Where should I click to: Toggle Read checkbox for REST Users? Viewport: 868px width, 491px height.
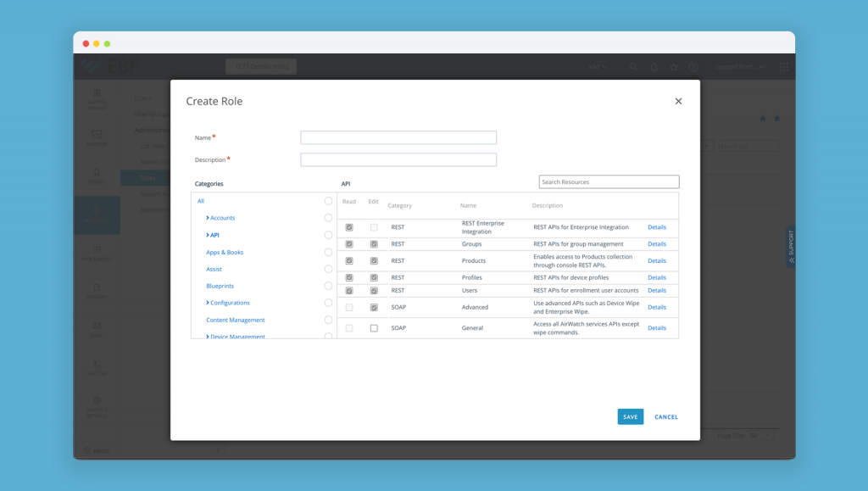[349, 291]
